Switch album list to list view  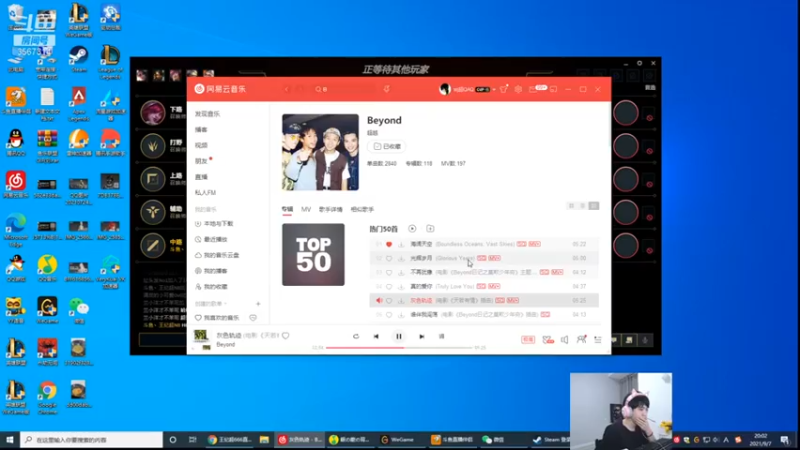coord(583,206)
